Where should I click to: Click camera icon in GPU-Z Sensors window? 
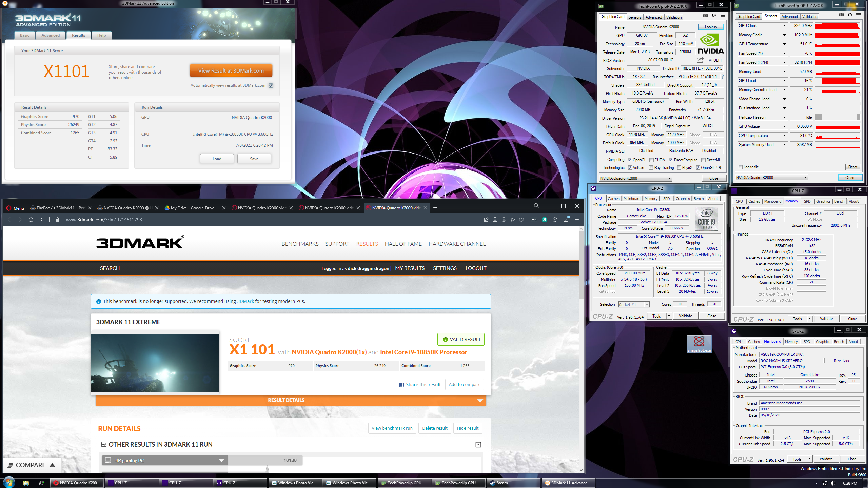pyautogui.click(x=841, y=15)
